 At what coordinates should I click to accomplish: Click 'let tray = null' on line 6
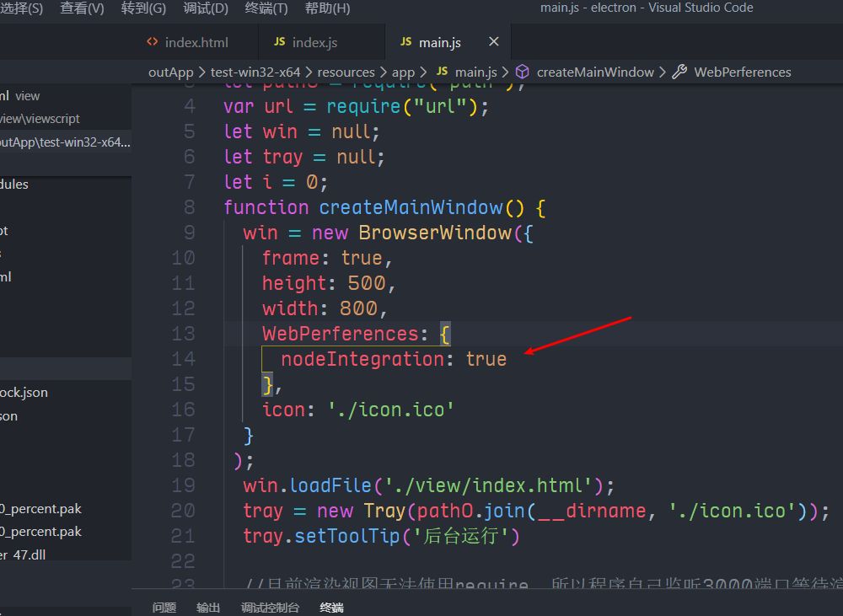pyautogui.click(x=299, y=157)
